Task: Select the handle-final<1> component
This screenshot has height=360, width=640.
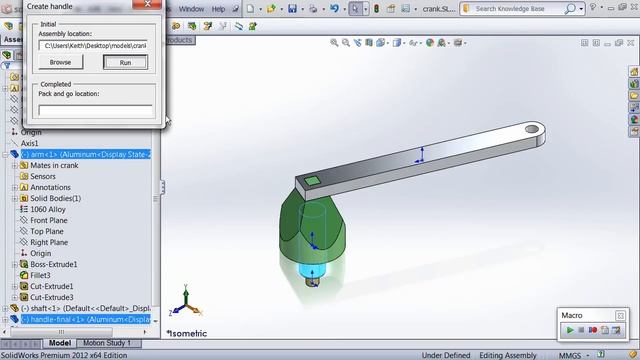Action: (x=86, y=320)
